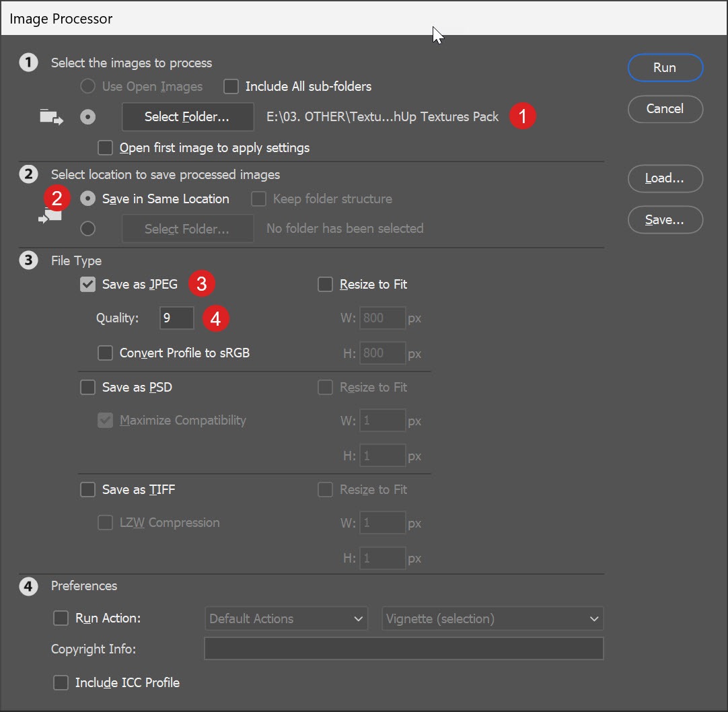Image resolution: width=728 pixels, height=712 pixels.
Task: Toggle the Include ICC Profile checkbox
Action: pyautogui.click(x=61, y=683)
